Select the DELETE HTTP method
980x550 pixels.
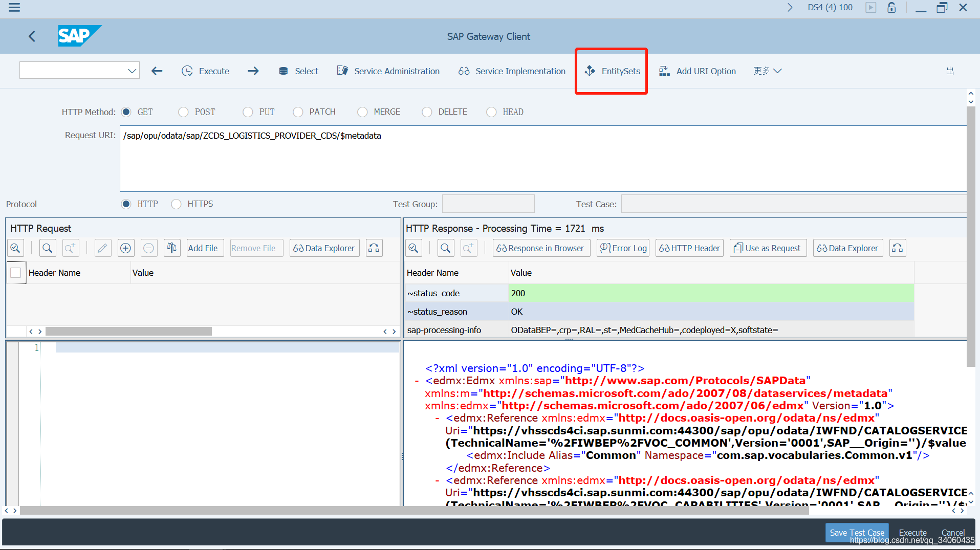(427, 112)
